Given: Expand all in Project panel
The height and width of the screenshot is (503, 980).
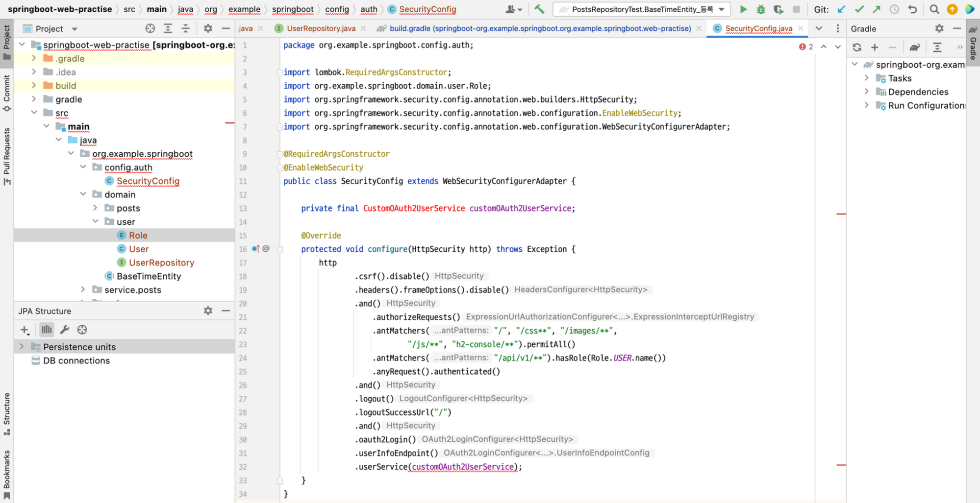Looking at the screenshot, I should click(168, 28).
